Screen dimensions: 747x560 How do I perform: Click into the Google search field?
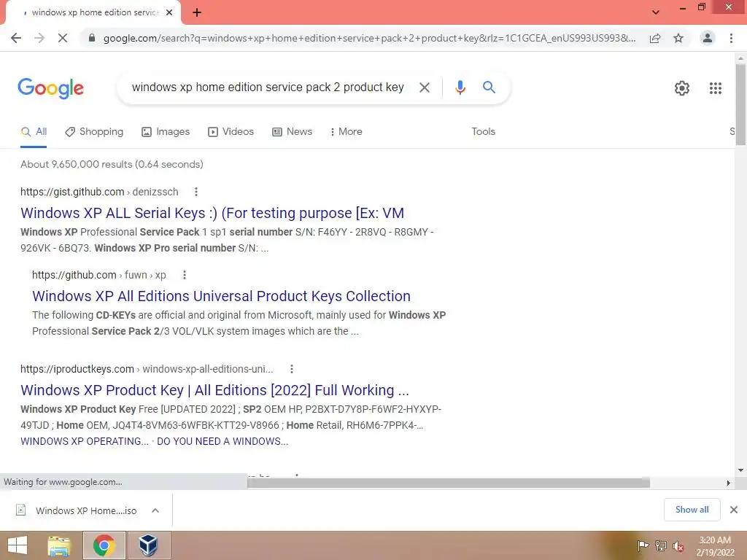[x=268, y=87]
